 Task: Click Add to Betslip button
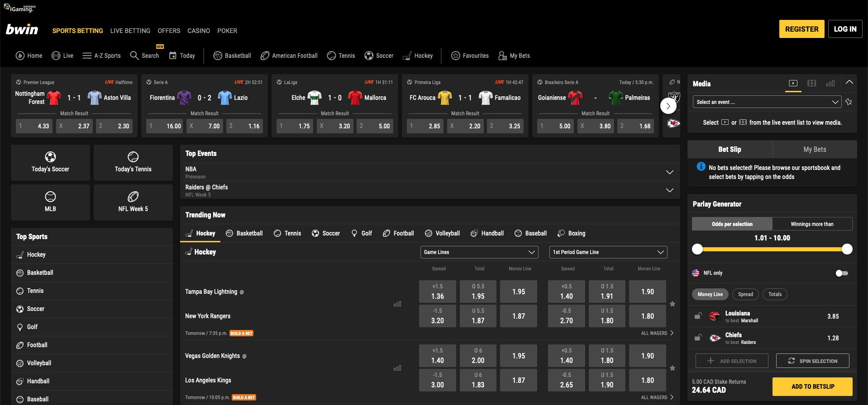coord(812,386)
